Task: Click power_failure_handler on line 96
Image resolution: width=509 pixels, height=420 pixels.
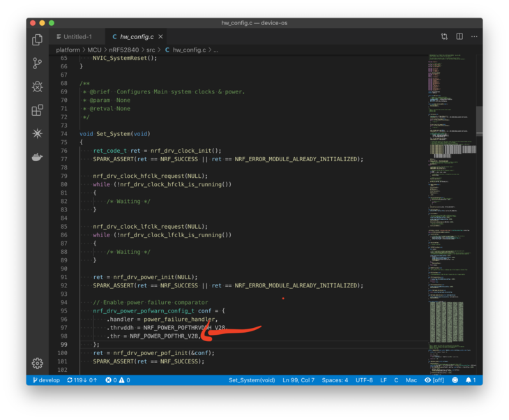Action: [179, 320]
